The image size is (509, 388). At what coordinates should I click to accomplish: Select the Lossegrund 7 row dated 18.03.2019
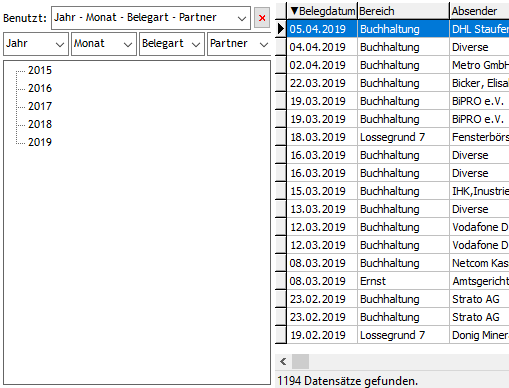coord(398,137)
